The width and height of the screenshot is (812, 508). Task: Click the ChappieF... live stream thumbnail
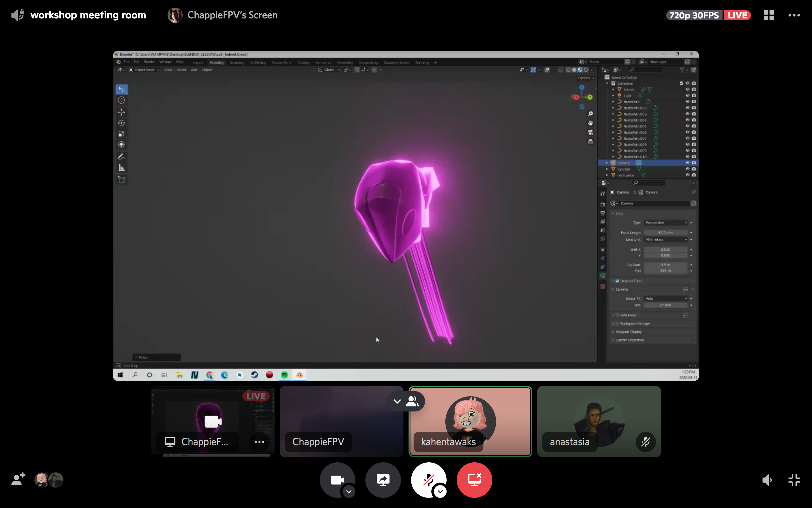213,421
